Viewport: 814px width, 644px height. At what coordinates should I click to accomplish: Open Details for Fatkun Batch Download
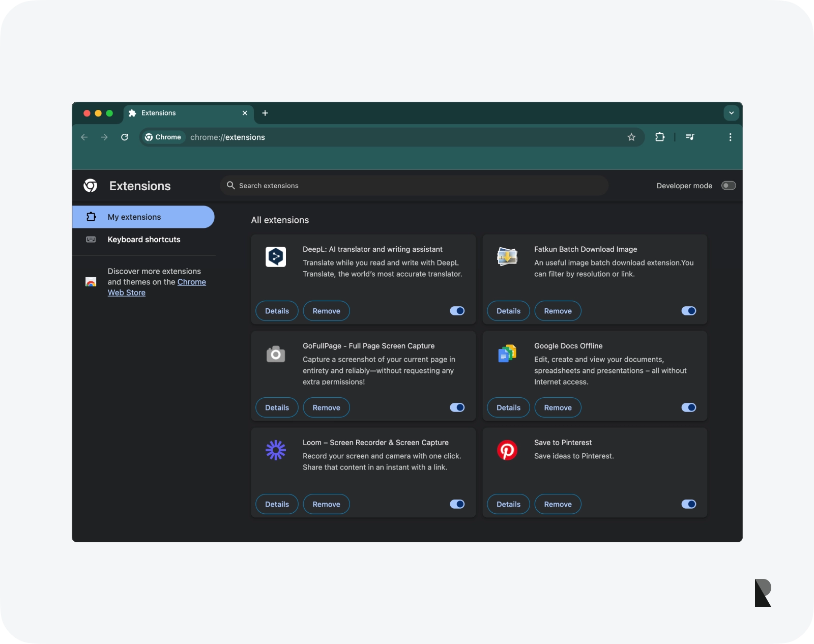(x=508, y=311)
